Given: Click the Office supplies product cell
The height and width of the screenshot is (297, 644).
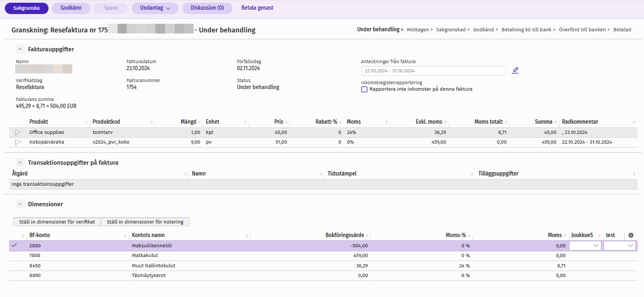Looking at the screenshot, I should tap(47, 132).
